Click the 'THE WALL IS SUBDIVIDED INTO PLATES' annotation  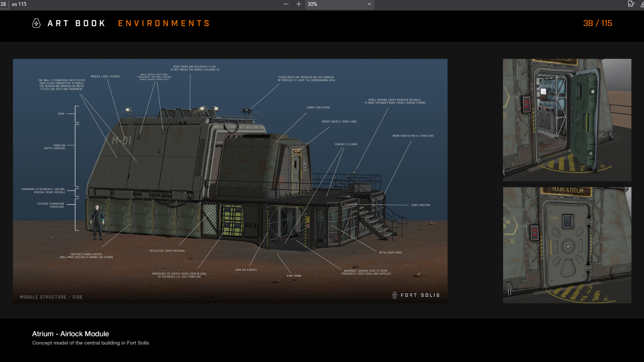click(62, 85)
